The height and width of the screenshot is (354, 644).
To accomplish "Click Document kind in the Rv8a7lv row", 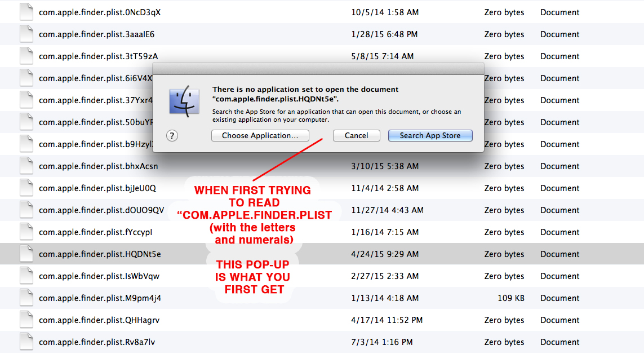I will click(x=560, y=342).
